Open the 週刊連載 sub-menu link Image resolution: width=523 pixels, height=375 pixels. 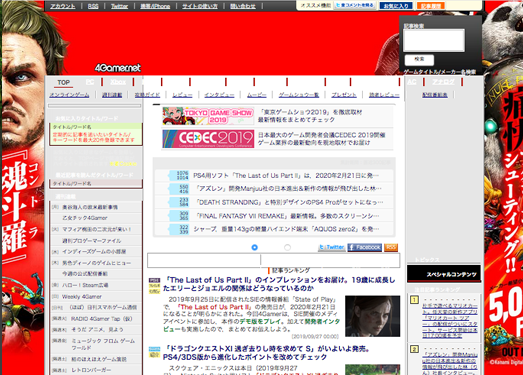(x=112, y=95)
